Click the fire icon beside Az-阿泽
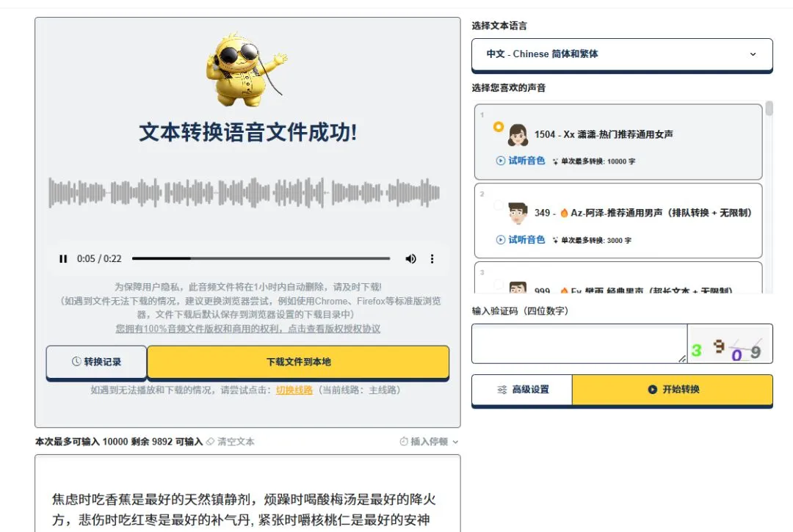793x532 pixels. (x=564, y=213)
